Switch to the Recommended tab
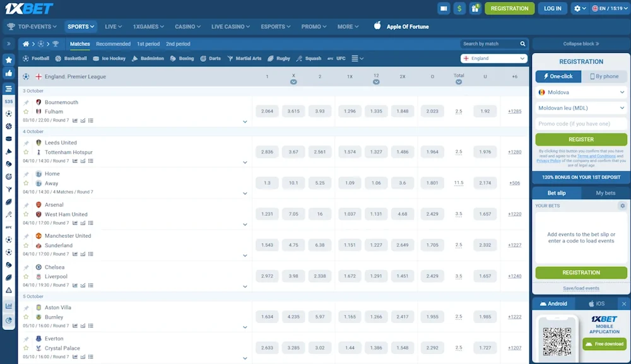The image size is (631, 364). click(x=113, y=44)
